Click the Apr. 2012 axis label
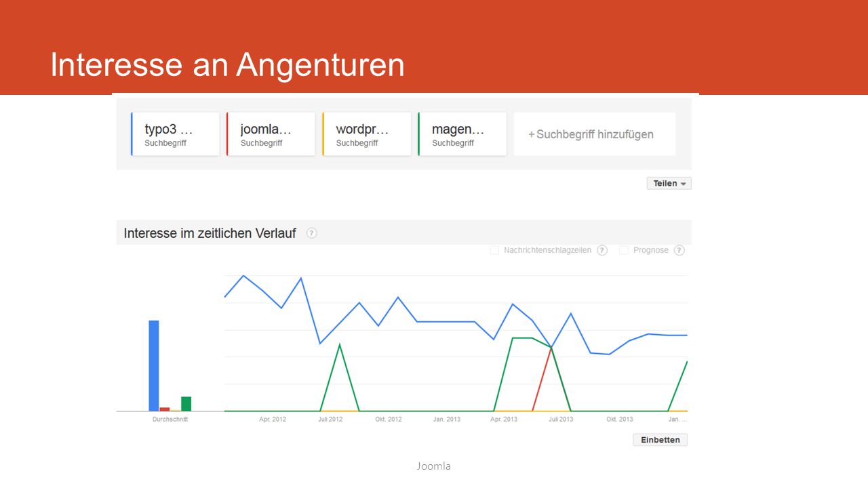 click(273, 420)
